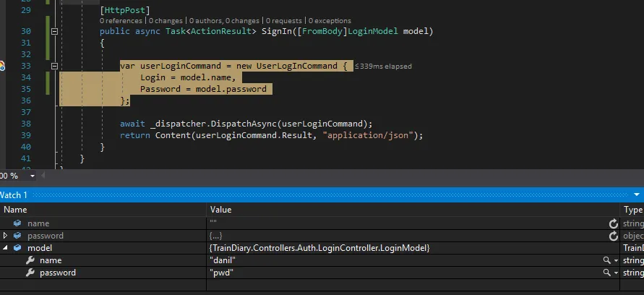This screenshot has height=295, width=644.
Task: Click DispatchAsync call on line 38
Action: (x=244, y=123)
